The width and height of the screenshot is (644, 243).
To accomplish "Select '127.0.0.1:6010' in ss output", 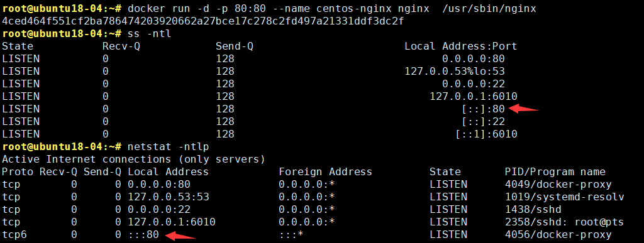I will click(473, 96).
